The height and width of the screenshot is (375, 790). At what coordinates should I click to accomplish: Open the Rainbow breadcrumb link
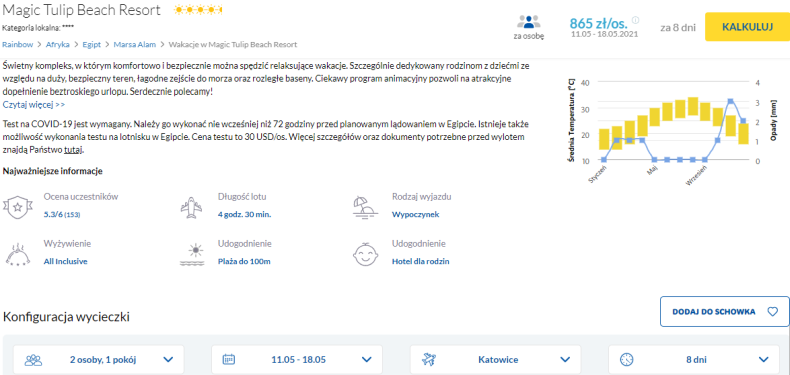tap(18, 44)
